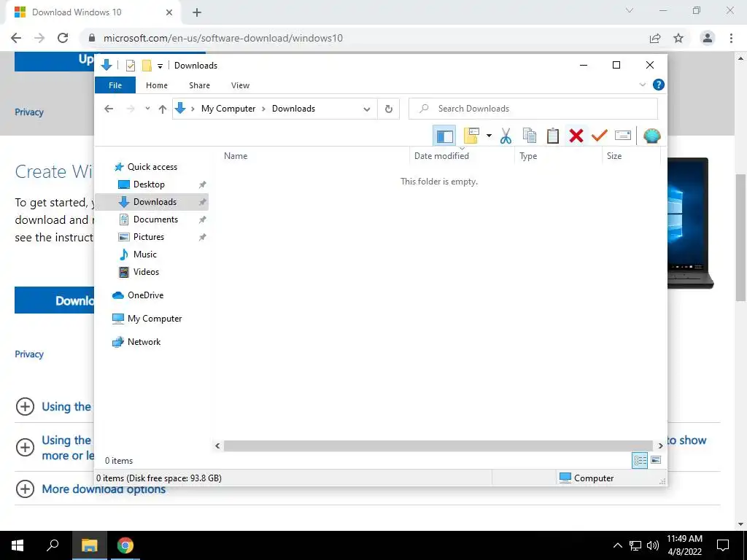Click the Copy toolbar icon
747x560 pixels.
pyautogui.click(x=530, y=136)
